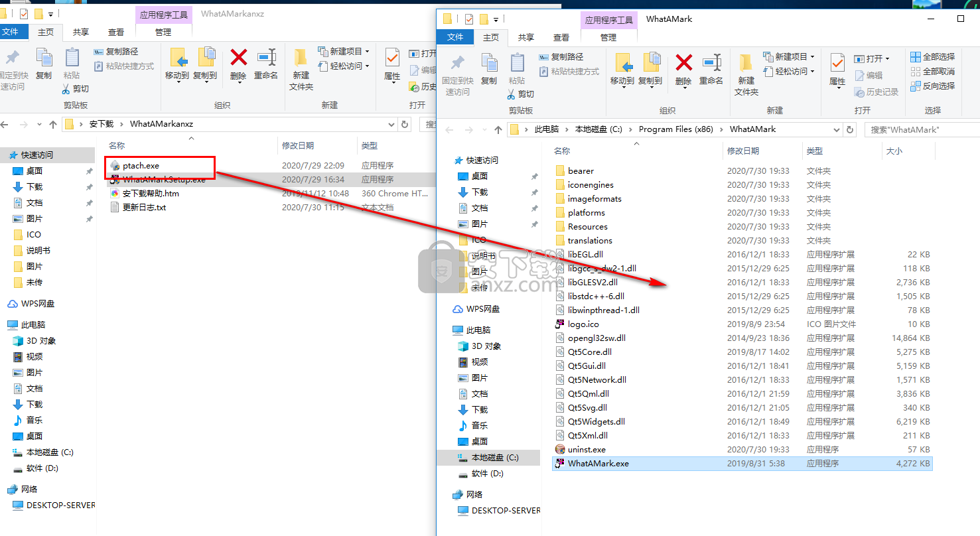This screenshot has width=980, height=536.
Task: Select 安下载帮助.htm in WhatAMarkanxz window
Action: click(151, 193)
